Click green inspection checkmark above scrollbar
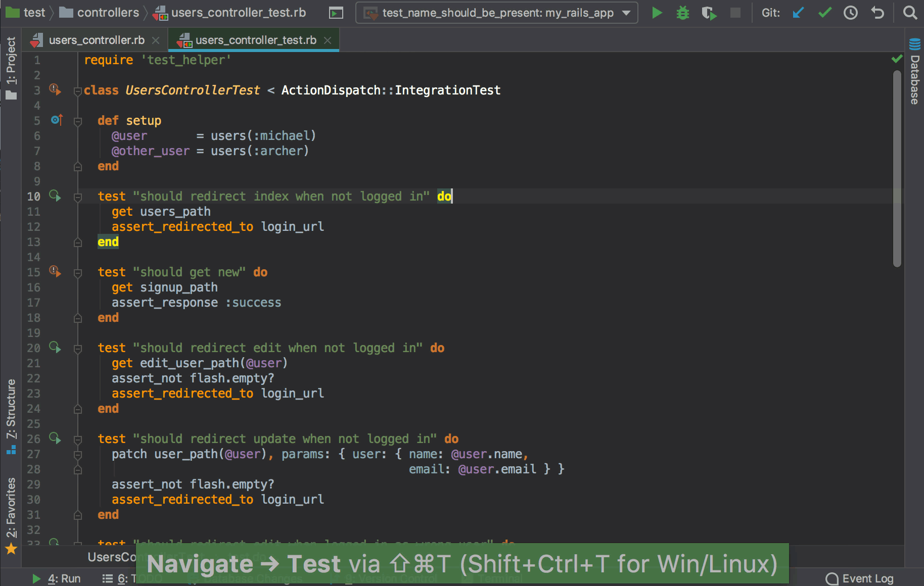The image size is (924, 586). click(x=897, y=59)
